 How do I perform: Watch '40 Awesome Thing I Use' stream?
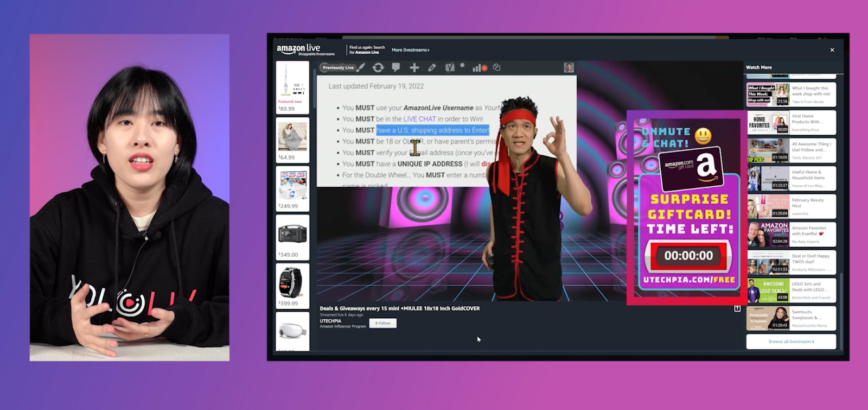click(792, 150)
